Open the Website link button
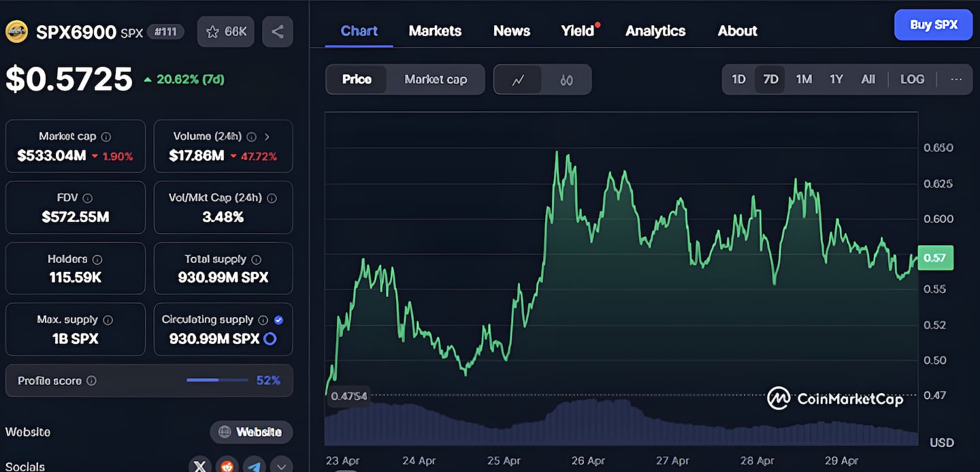Viewport: 980px width, 472px height. tap(251, 432)
